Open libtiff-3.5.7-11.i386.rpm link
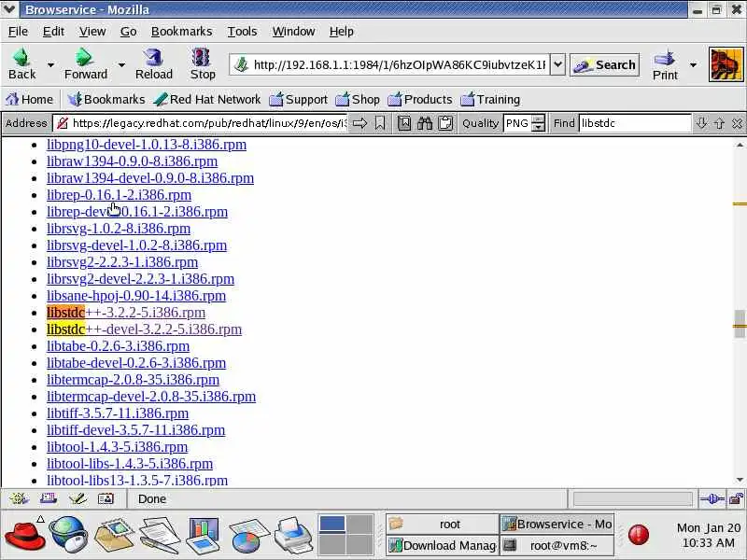Image resolution: width=747 pixels, height=560 pixels. click(x=118, y=413)
